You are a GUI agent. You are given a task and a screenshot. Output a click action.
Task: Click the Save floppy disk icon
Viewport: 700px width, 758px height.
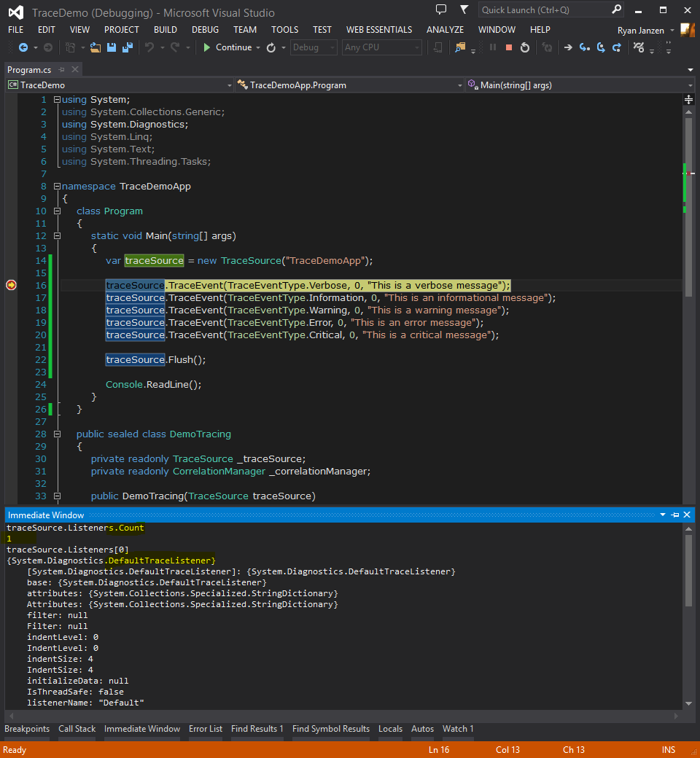(x=112, y=47)
